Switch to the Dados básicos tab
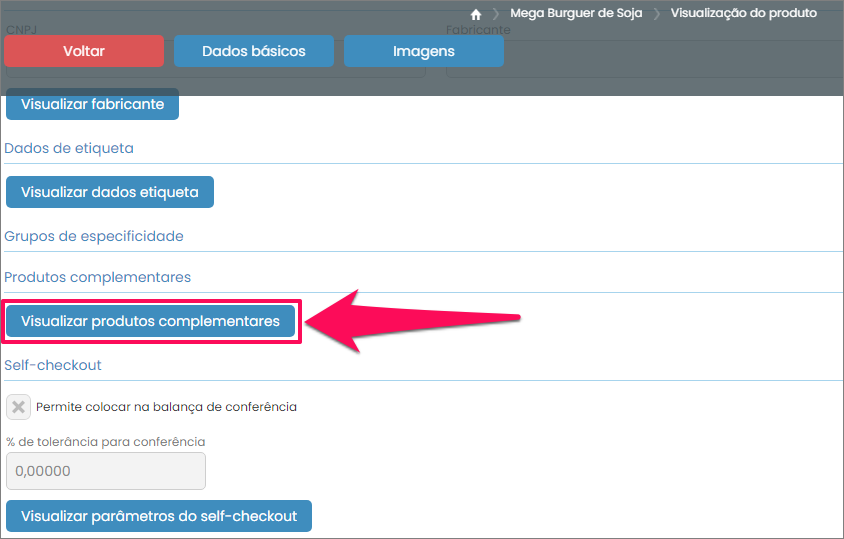Screen dimensions: 844x539 coord(253,51)
